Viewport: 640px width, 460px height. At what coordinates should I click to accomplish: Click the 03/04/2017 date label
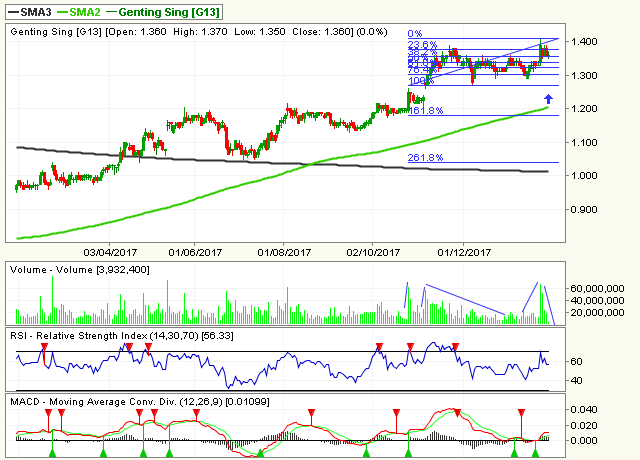[x=110, y=253]
